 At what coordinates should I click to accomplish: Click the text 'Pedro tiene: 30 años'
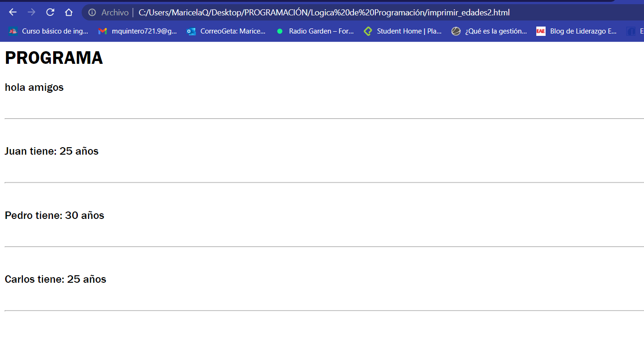[x=55, y=215]
